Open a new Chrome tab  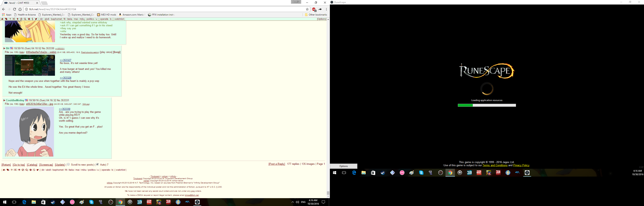click(44, 3)
